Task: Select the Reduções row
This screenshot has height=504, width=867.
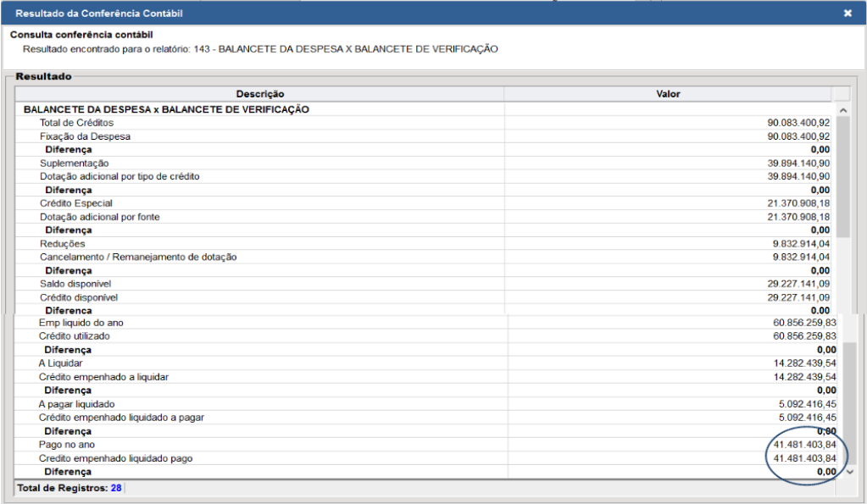Action: 423,244
